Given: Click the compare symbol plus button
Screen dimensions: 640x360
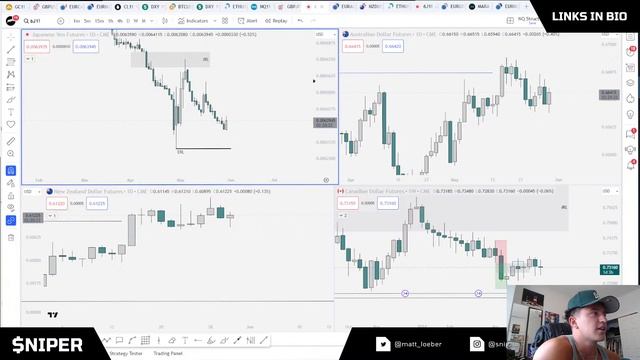Looking at the screenshot, I should coord(60,21).
